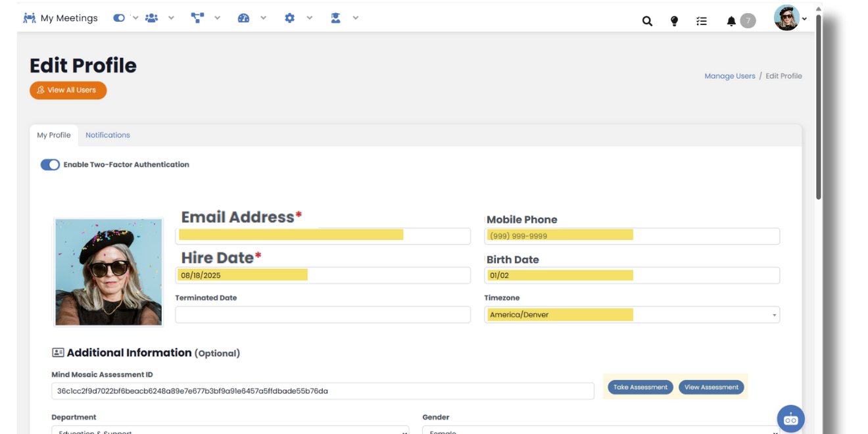Open the checklist tasks icon

click(x=702, y=21)
